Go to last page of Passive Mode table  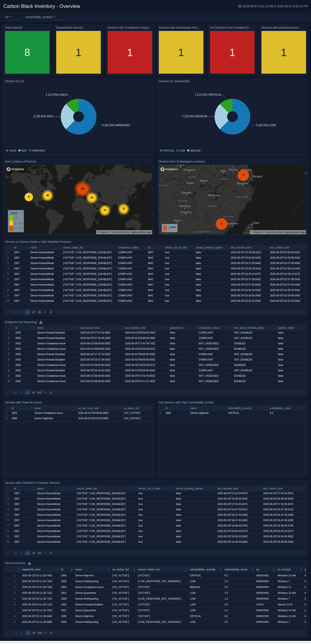[51, 312]
